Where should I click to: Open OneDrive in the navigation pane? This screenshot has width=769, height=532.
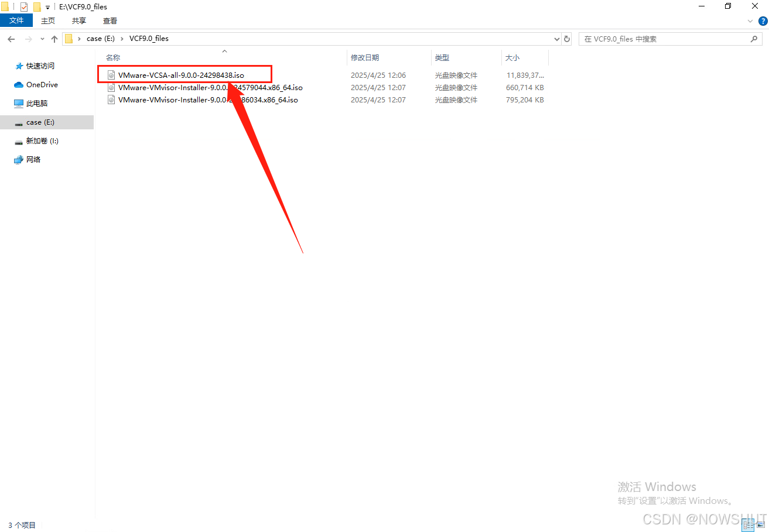[36, 85]
